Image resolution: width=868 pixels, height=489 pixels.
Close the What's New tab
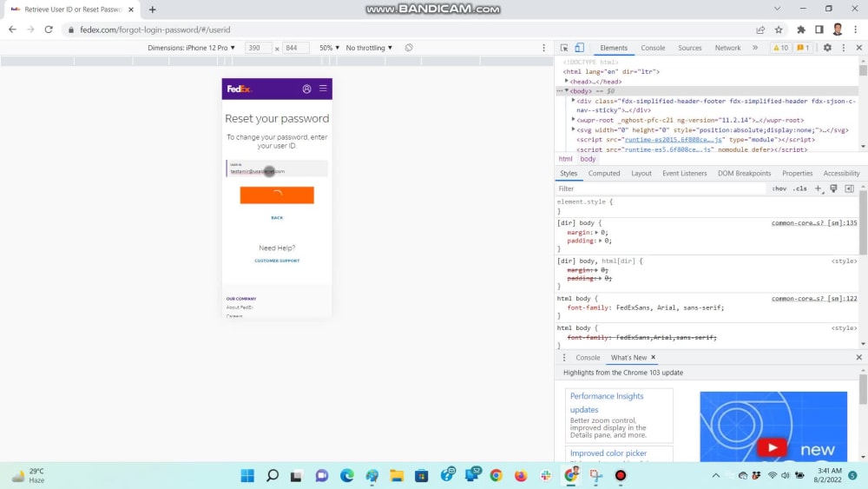pos(654,357)
